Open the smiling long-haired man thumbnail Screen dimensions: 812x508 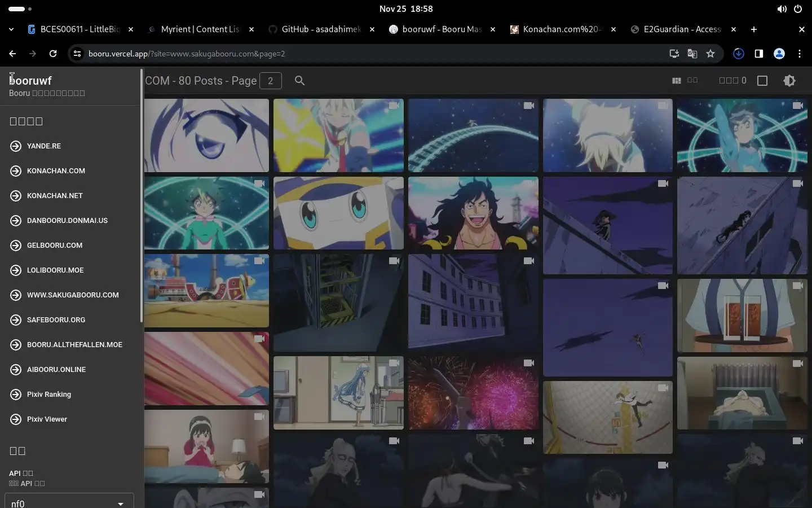pyautogui.click(x=473, y=213)
